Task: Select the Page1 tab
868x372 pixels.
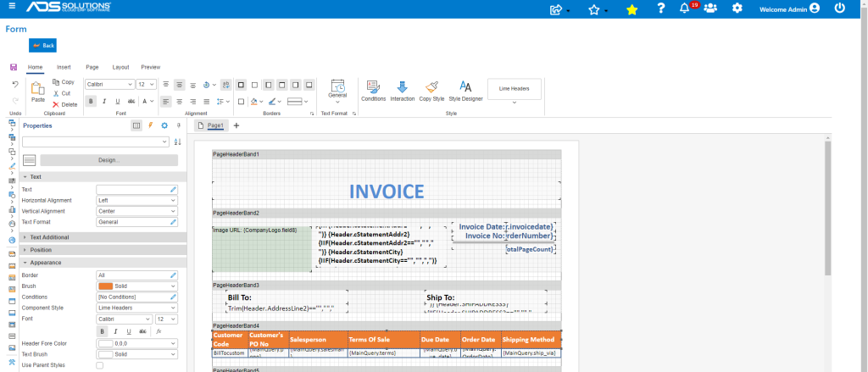Action: 211,125
